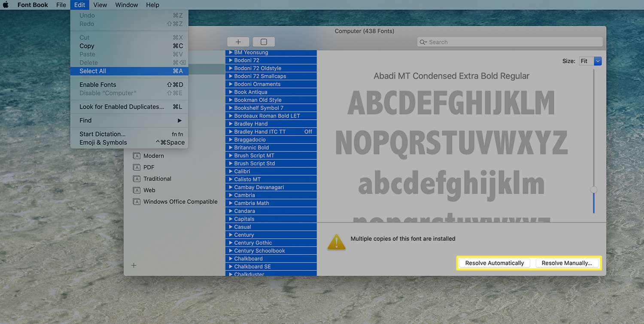This screenshot has height=324, width=644.
Task: Click the preview toggle square button
Action: (x=264, y=42)
